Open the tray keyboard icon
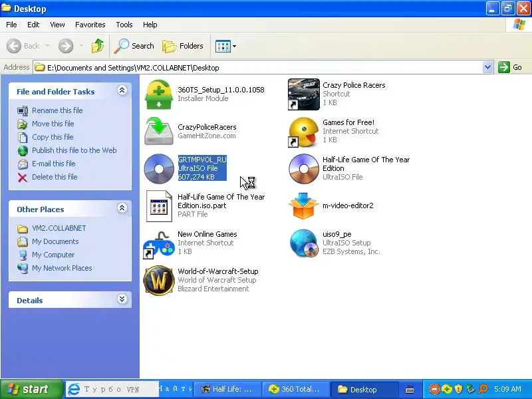 point(410,390)
